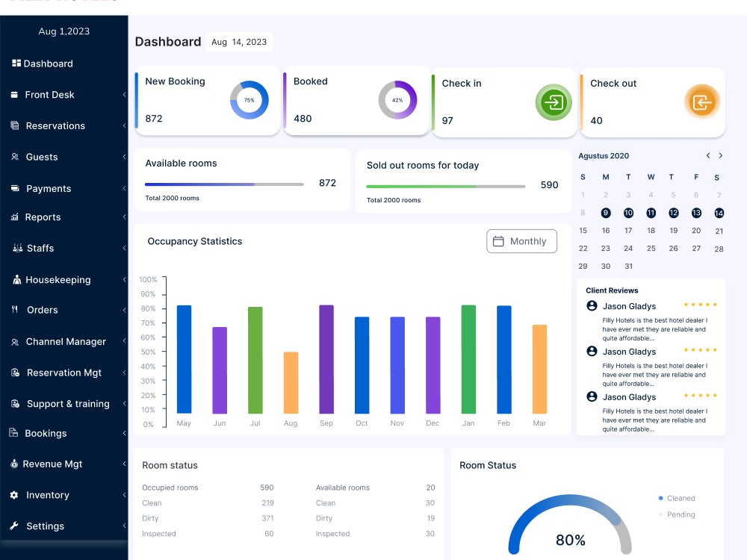Click the Agustus 2020 calendar title

click(604, 156)
